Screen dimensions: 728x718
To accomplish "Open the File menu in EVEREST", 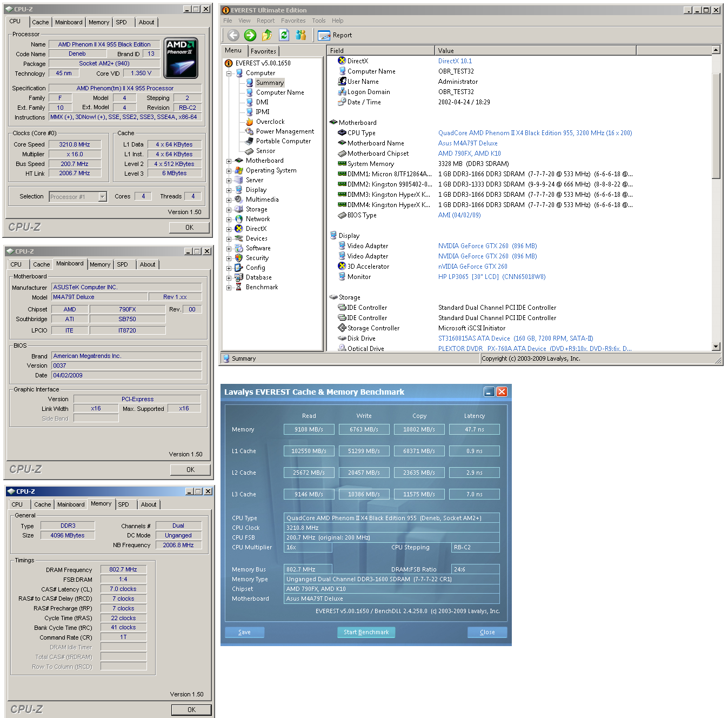I will point(228,21).
